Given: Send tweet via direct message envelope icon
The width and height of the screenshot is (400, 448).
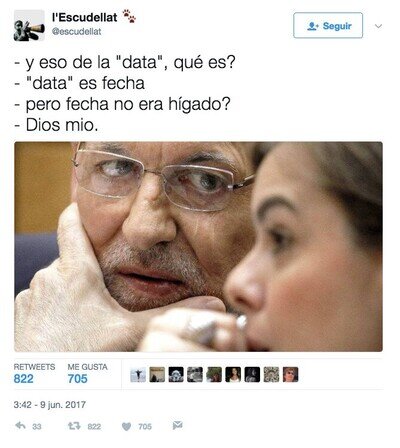Looking at the screenshot, I should pyautogui.click(x=177, y=425).
